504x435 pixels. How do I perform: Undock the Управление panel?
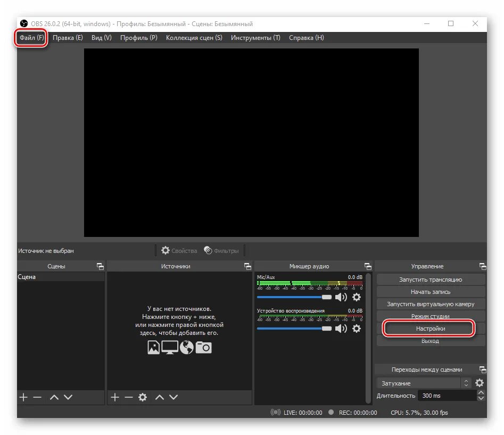point(483,266)
